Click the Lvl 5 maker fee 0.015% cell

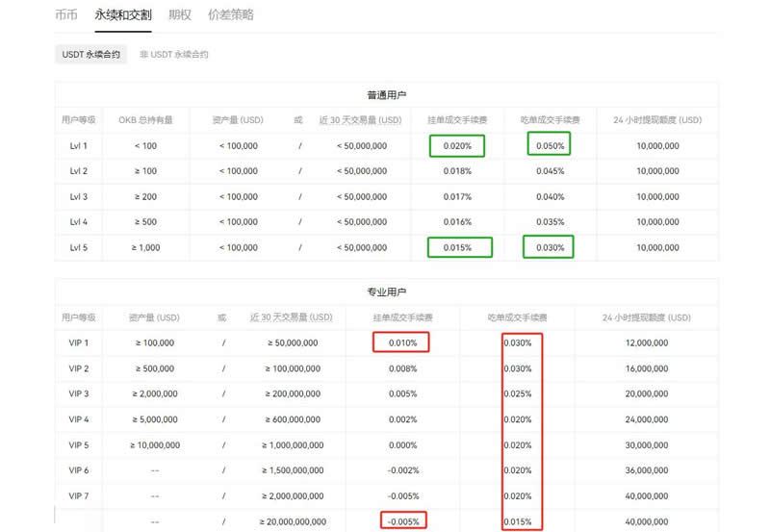click(458, 247)
